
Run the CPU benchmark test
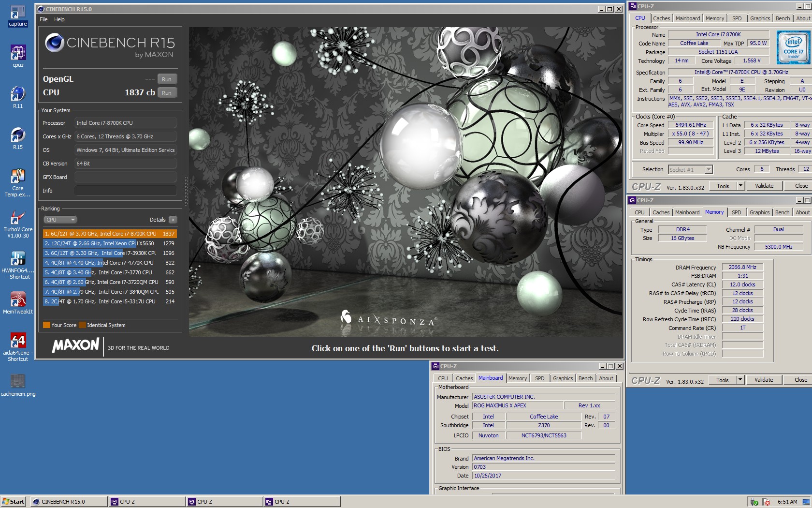(166, 93)
